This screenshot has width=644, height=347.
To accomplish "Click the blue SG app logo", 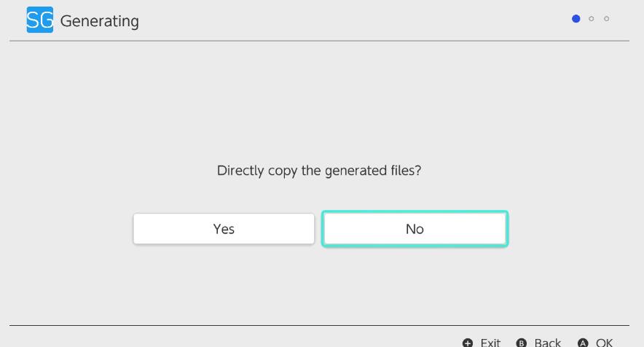I will 39,20.
